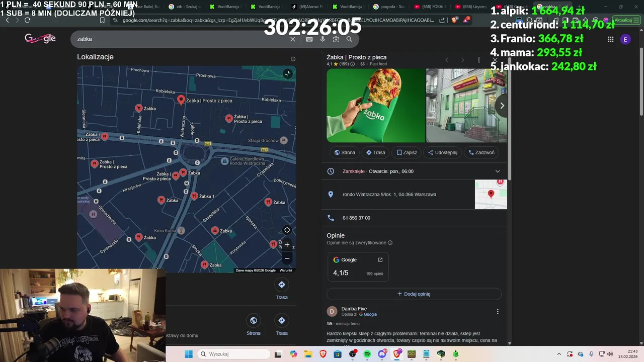The width and height of the screenshot is (644, 362).
Task: Open the green Żabka flatbread photo
Action: (x=376, y=106)
